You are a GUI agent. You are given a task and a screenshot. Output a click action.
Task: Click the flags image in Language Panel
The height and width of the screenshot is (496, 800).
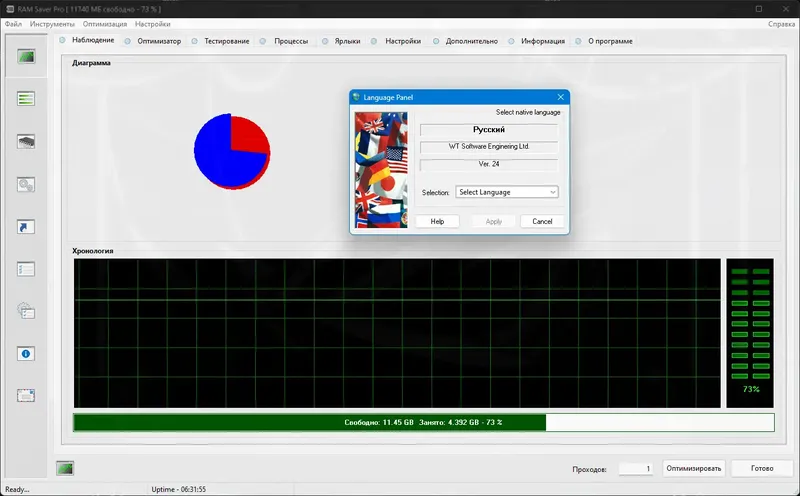381,170
